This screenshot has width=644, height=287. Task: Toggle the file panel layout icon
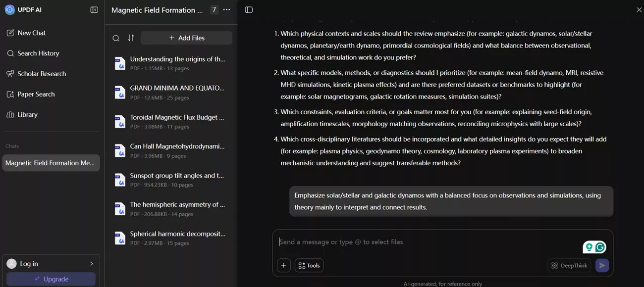[249, 10]
